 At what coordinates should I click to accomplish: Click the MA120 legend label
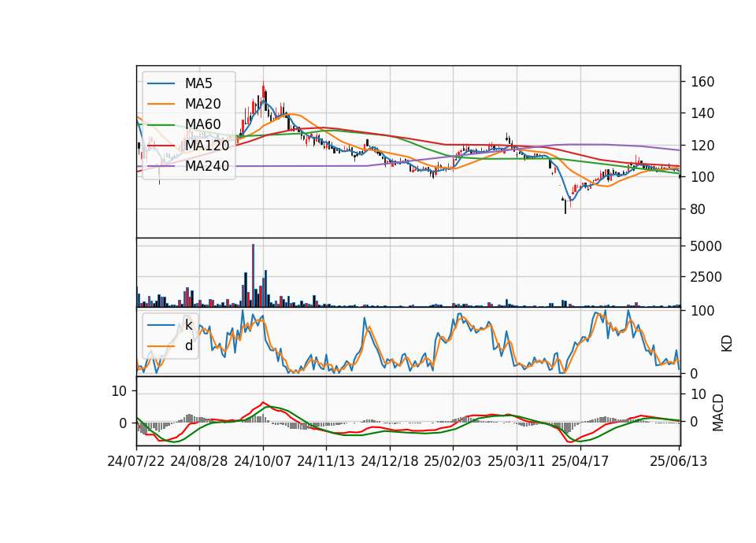[207, 146]
